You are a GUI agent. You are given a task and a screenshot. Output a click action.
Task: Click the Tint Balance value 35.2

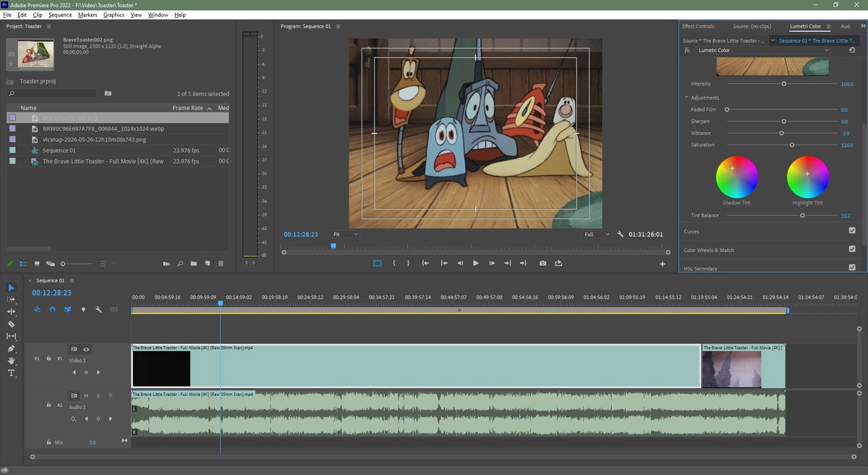click(846, 216)
